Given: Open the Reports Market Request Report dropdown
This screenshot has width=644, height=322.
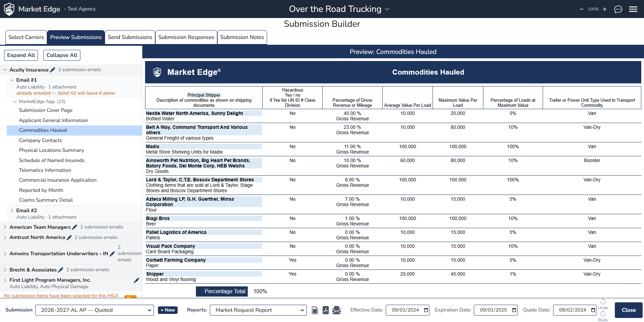Looking at the screenshot, I should point(258,310).
